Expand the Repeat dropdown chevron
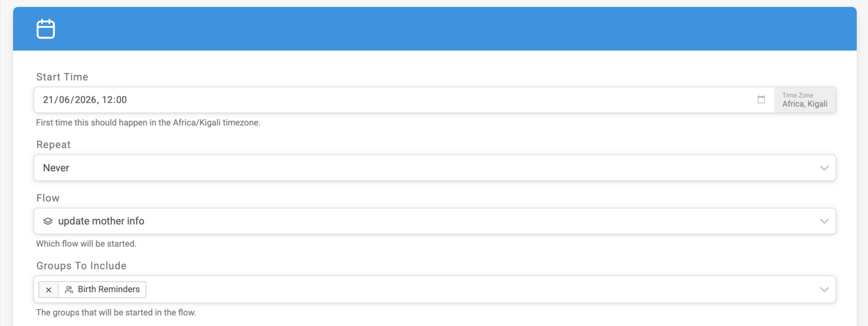 click(824, 168)
